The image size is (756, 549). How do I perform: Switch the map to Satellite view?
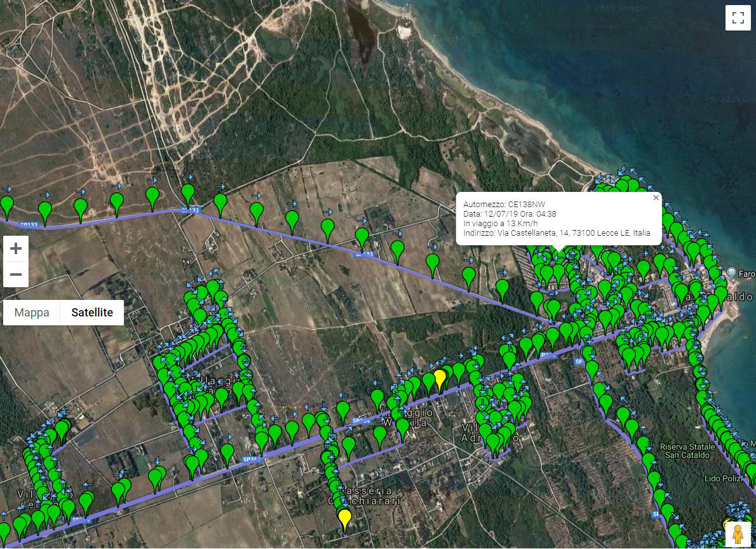pos(93,313)
